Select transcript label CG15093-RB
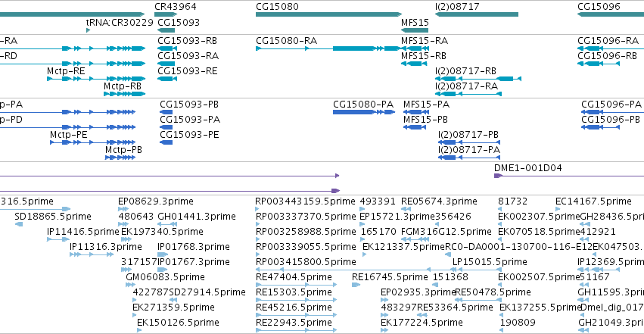 (187, 41)
